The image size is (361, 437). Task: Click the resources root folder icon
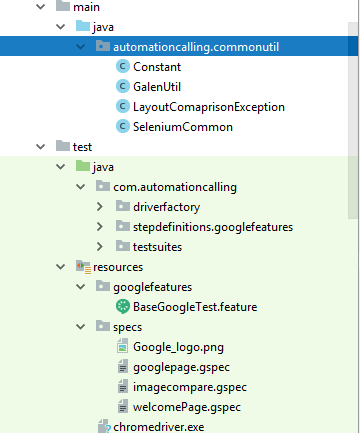coord(83,267)
